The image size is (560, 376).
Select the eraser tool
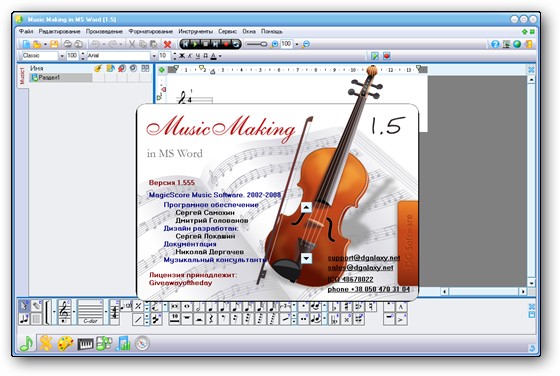36,306
